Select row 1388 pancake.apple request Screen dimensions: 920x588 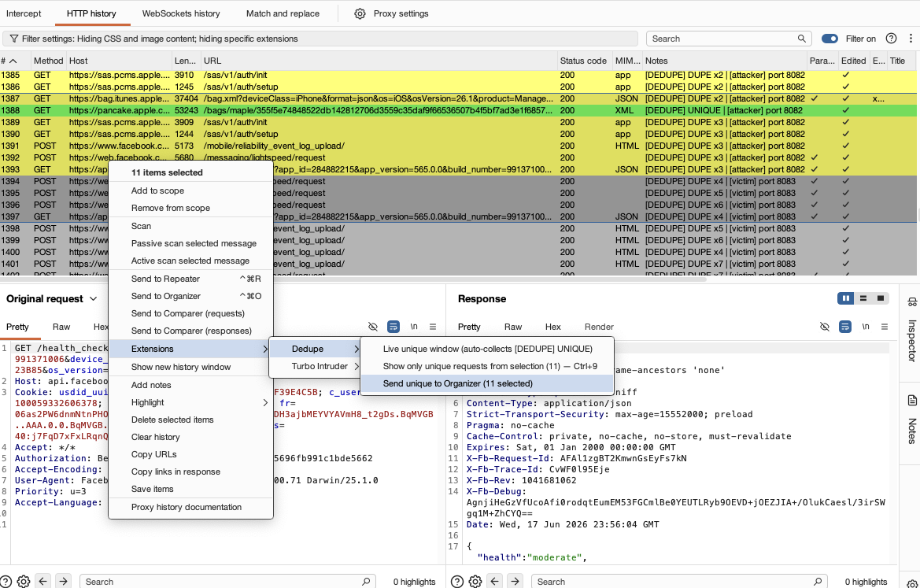458,110
